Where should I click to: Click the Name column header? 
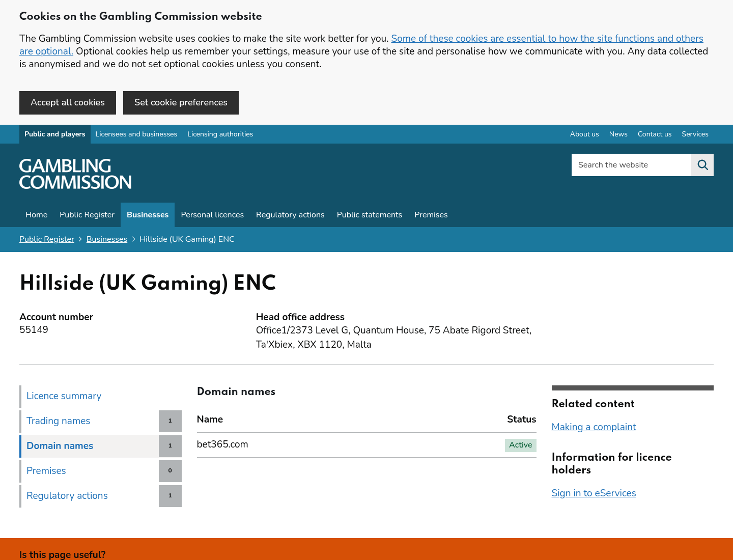[x=210, y=419]
